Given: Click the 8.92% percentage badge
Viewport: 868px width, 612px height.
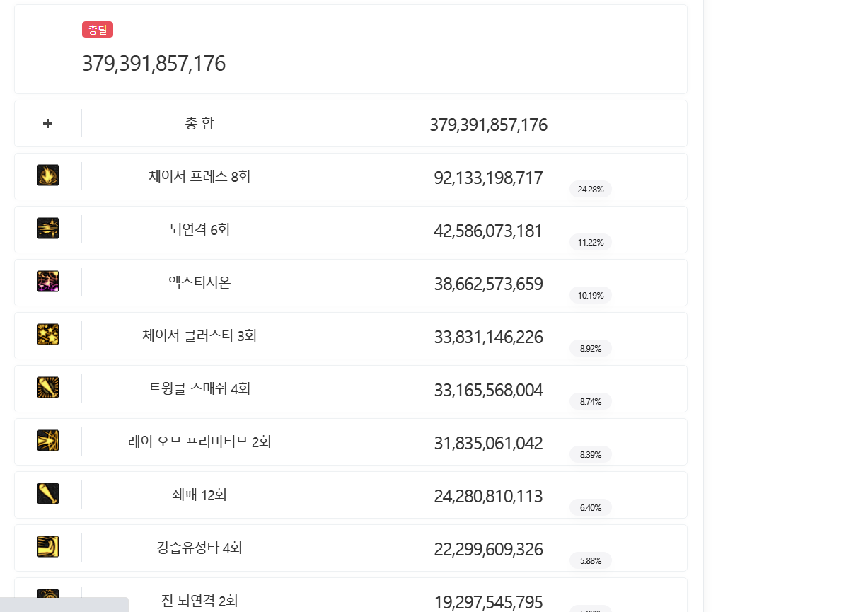Looking at the screenshot, I should (x=591, y=349).
